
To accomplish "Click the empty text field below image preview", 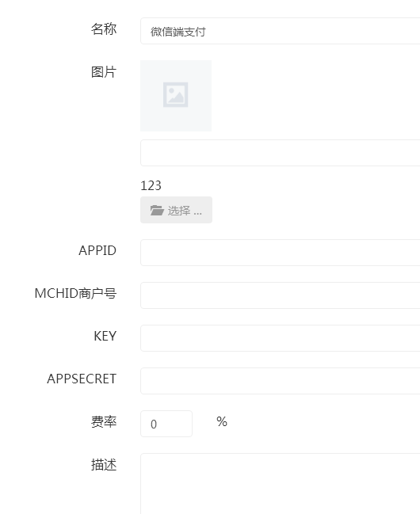I will [281, 153].
